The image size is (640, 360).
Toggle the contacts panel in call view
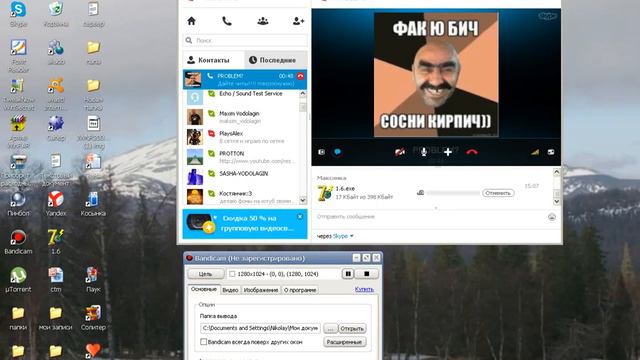tap(322, 152)
